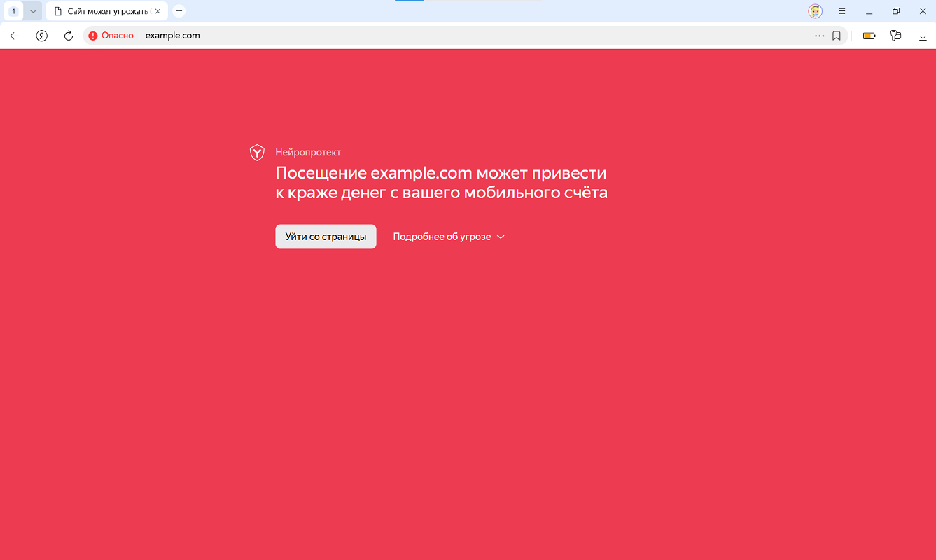Image resolution: width=936 pixels, height=560 pixels.
Task: Open the user profile avatar
Action: [815, 11]
